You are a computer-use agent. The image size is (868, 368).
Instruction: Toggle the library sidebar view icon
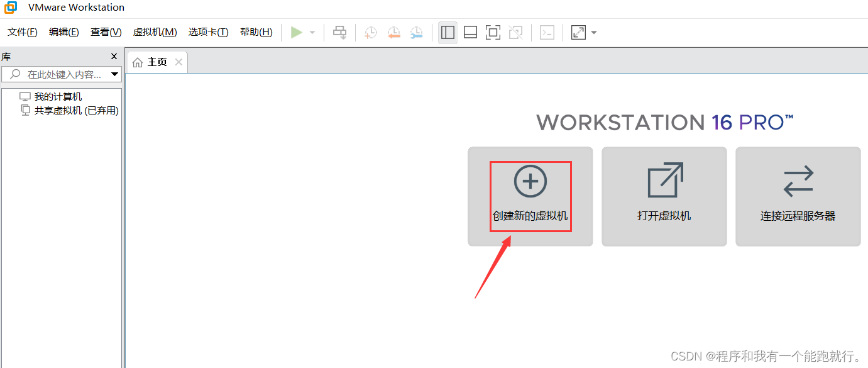click(x=448, y=32)
